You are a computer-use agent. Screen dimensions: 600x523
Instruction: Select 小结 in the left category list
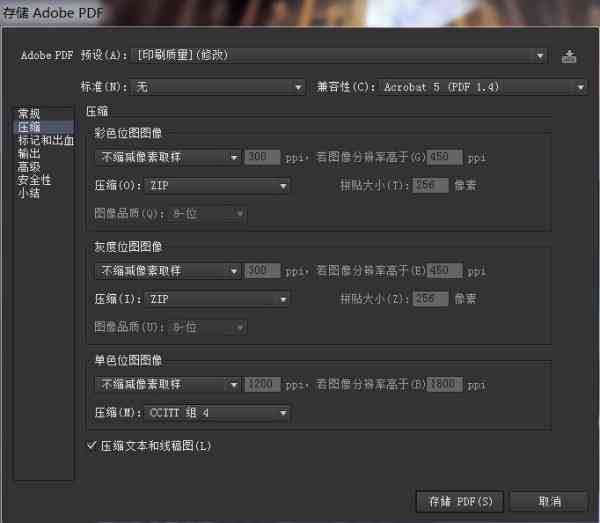tap(29, 193)
